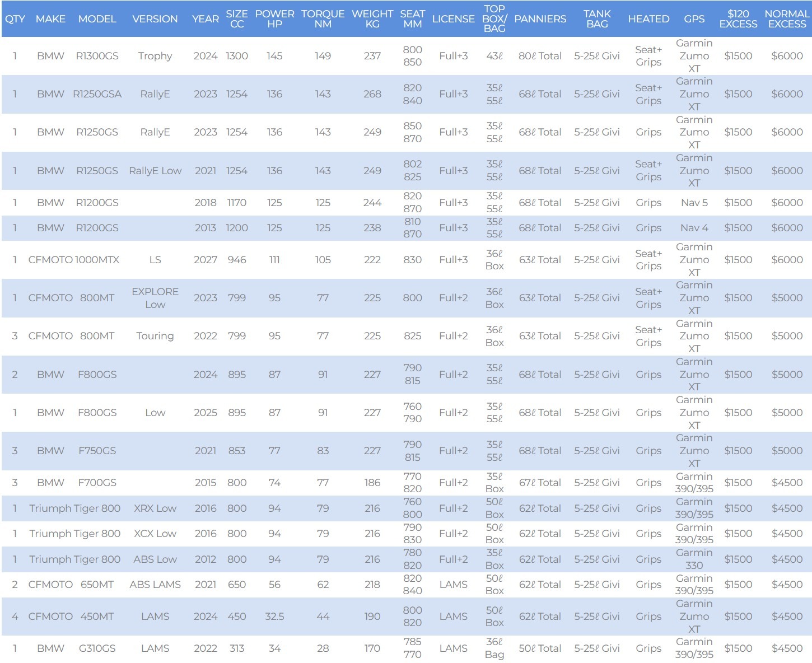Select the 2012 year cell

[x=206, y=559]
